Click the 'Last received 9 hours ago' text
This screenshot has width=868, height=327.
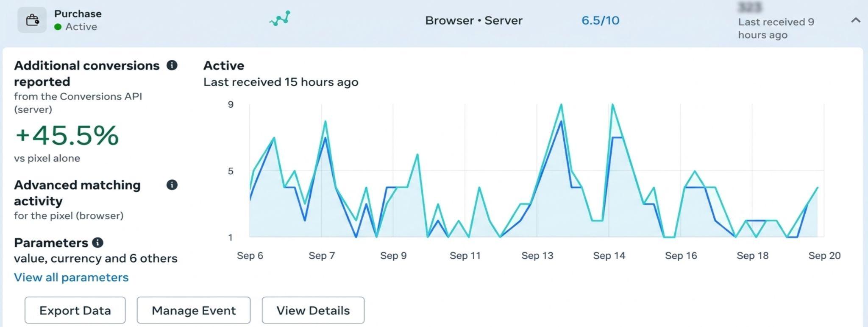[776, 28]
